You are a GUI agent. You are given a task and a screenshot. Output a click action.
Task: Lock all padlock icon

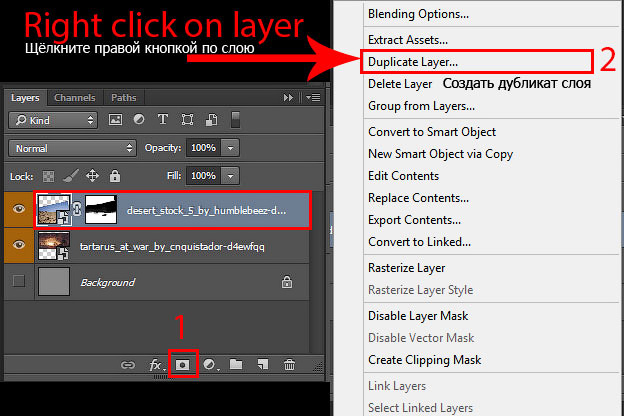(x=115, y=176)
